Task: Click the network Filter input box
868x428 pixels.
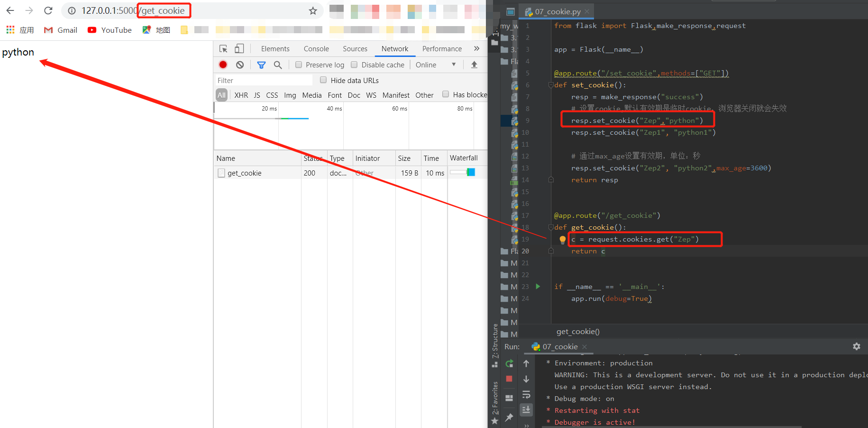Action: [x=264, y=80]
